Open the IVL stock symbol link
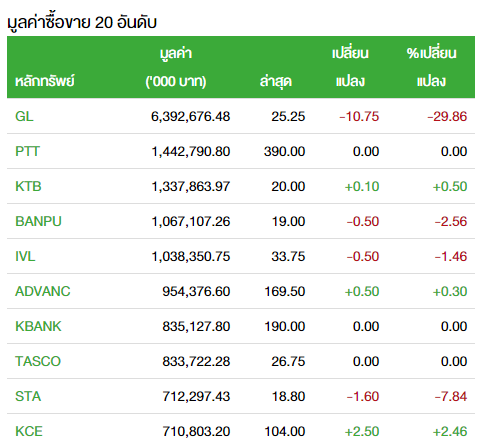The height and width of the screenshot is (447, 485). (25, 256)
